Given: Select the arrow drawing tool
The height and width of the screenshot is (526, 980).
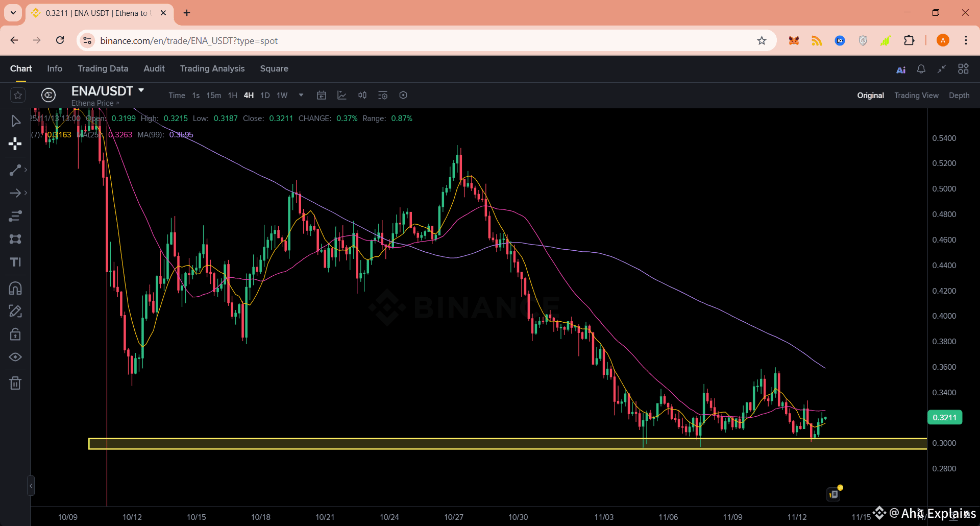Looking at the screenshot, I should (x=15, y=193).
